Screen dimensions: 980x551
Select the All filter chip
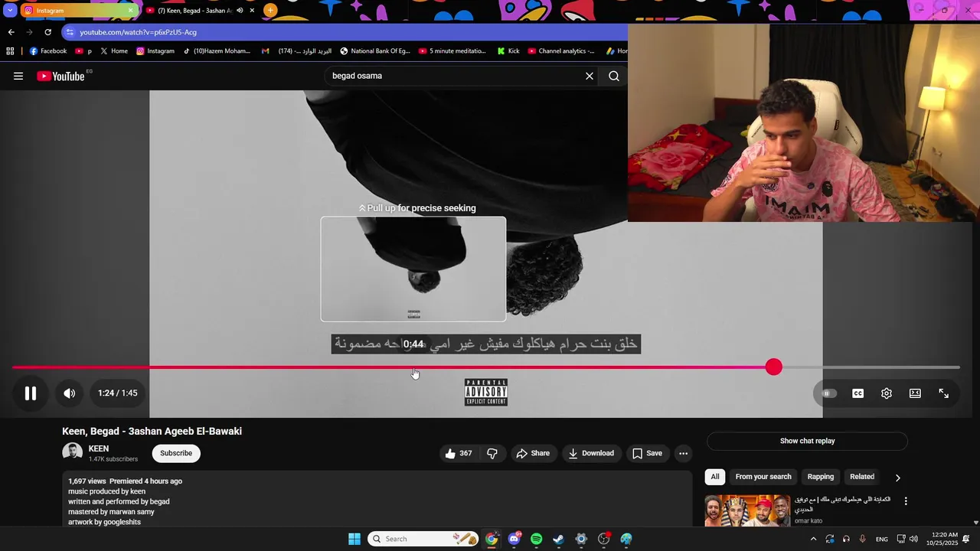click(715, 477)
